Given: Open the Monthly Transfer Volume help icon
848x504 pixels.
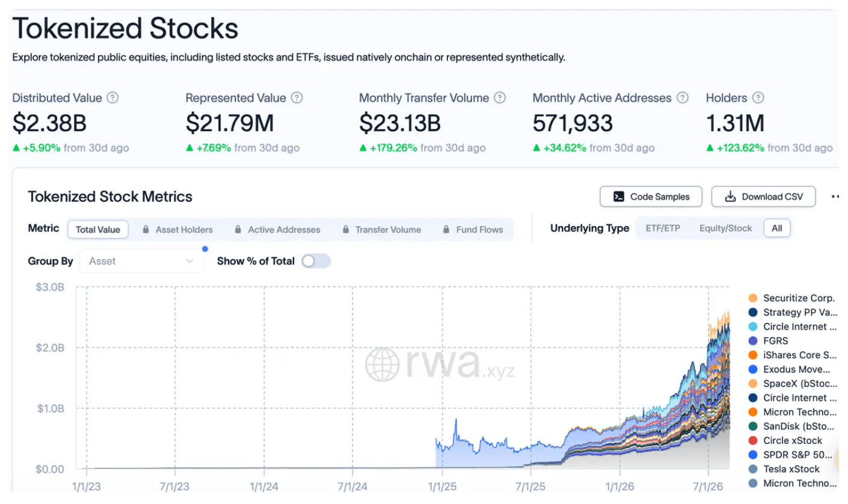Looking at the screenshot, I should pyautogui.click(x=500, y=97).
